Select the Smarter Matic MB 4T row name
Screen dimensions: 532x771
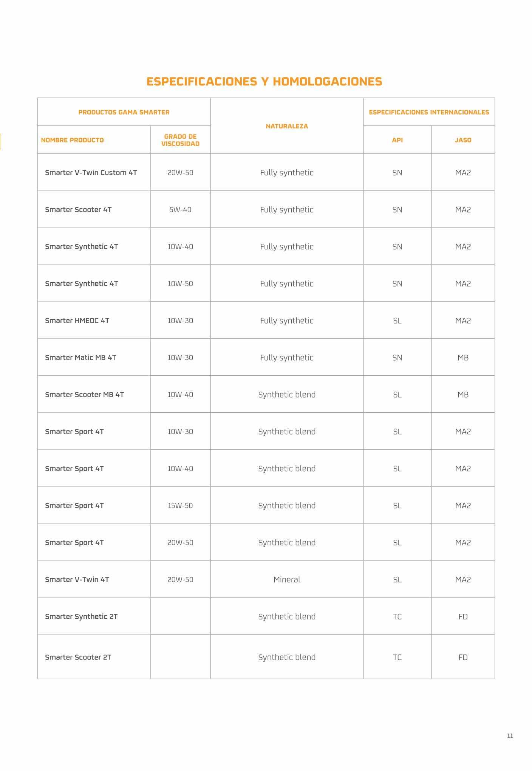coord(80,358)
